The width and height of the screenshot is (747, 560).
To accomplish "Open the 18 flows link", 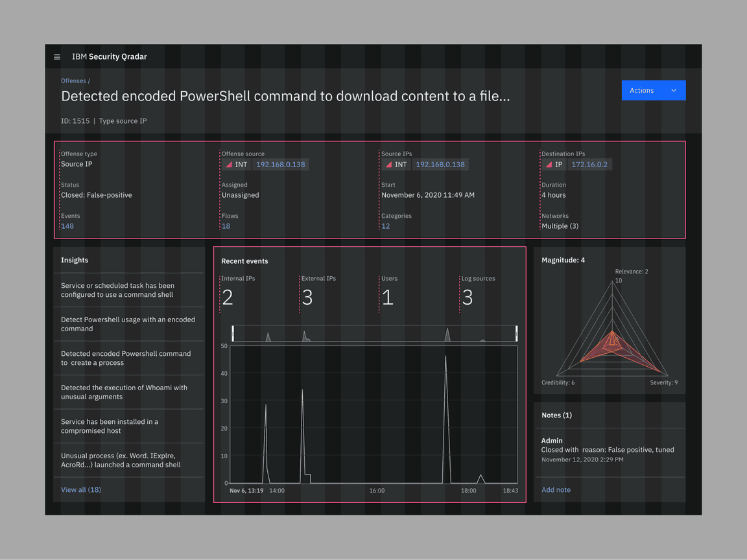I will (x=226, y=226).
